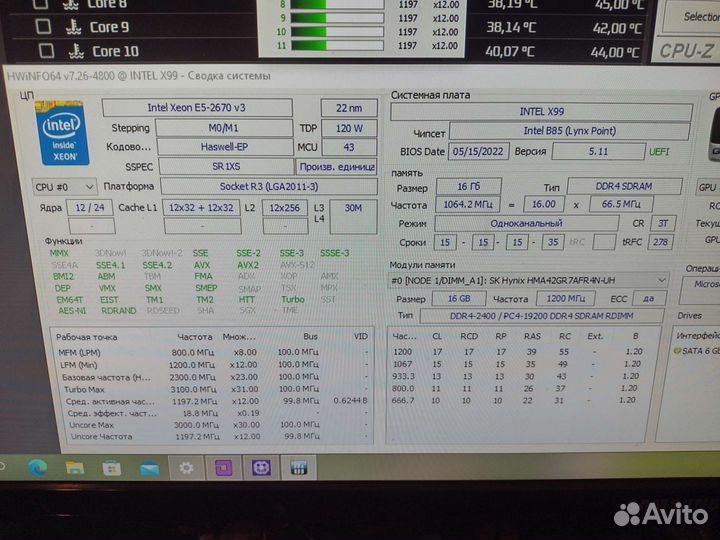
Task: Click the MCU 43 field
Action: pos(349,147)
